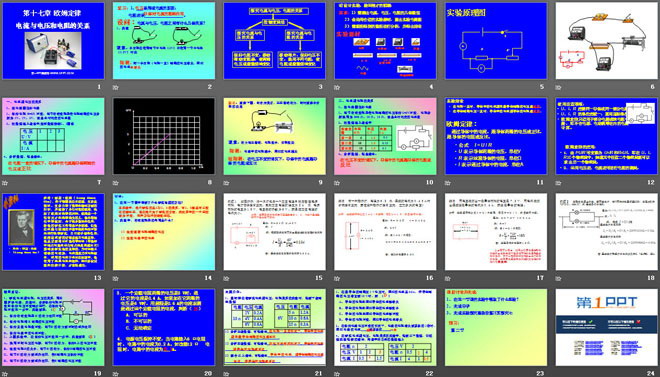Click the animation star under slide 15
The image size is (660, 377).
pos(226,278)
